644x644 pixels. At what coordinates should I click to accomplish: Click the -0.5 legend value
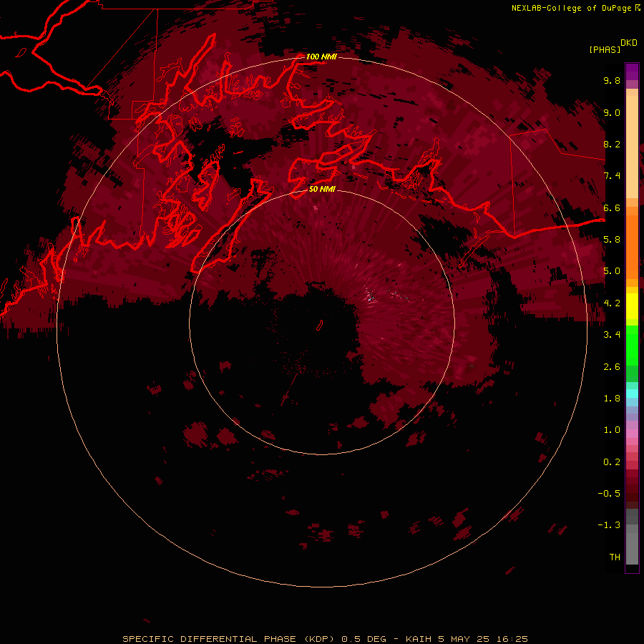[609, 494]
